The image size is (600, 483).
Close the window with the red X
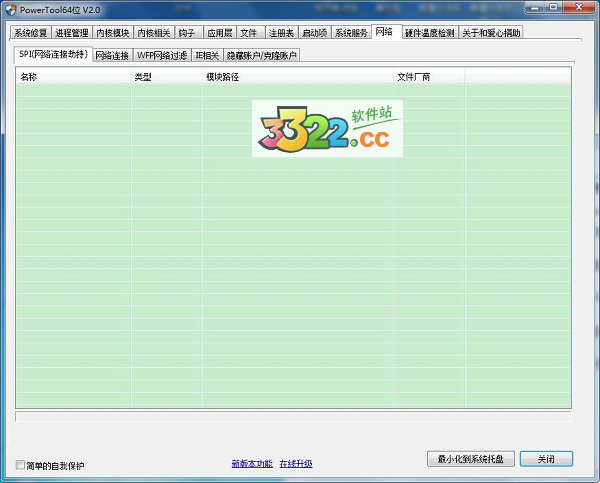tap(578, 7)
